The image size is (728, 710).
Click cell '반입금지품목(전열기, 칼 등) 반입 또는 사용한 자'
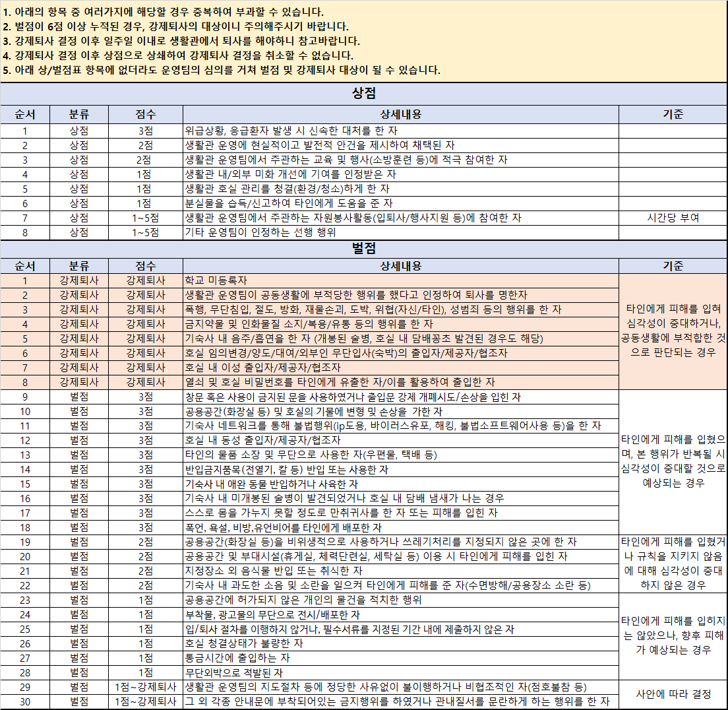[x=401, y=469]
